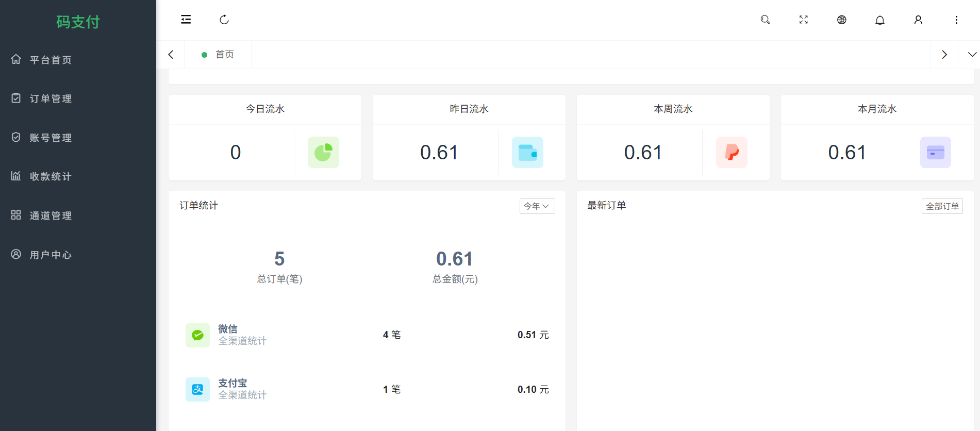Click the Alipay channel icon
This screenshot has height=431, width=980.
197,389
